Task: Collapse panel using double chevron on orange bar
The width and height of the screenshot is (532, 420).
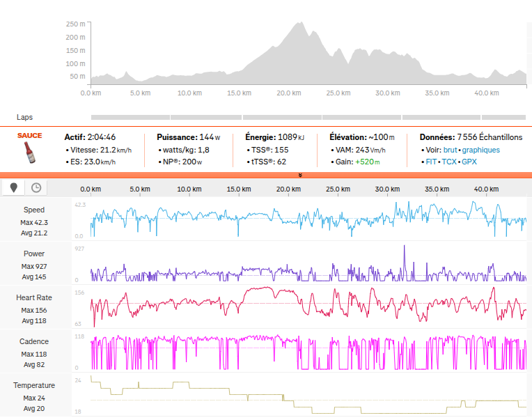Action: pos(299,176)
